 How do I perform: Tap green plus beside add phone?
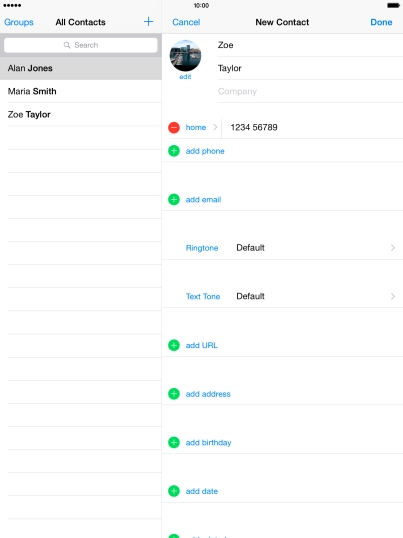tap(174, 151)
